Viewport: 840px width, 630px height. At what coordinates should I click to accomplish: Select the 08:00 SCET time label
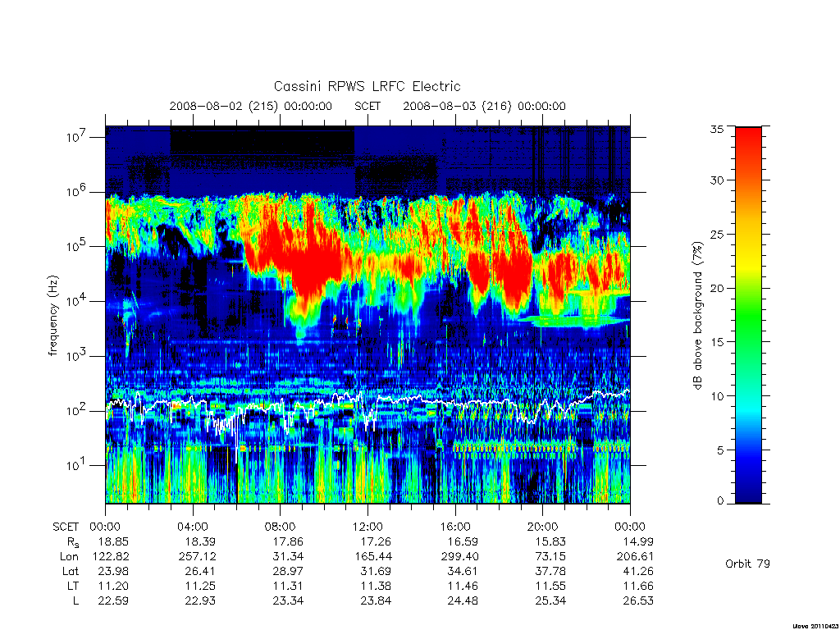pyautogui.click(x=281, y=527)
